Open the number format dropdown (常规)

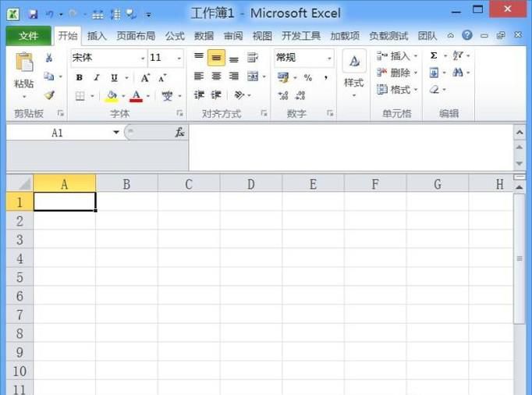click(x=329, y=58)
